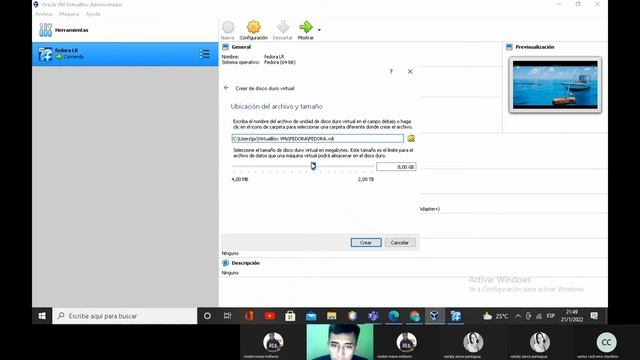Viewport: 640px width, 360px height.
Task: Open the Mail app on the taskbar
Action: [311, 316]
